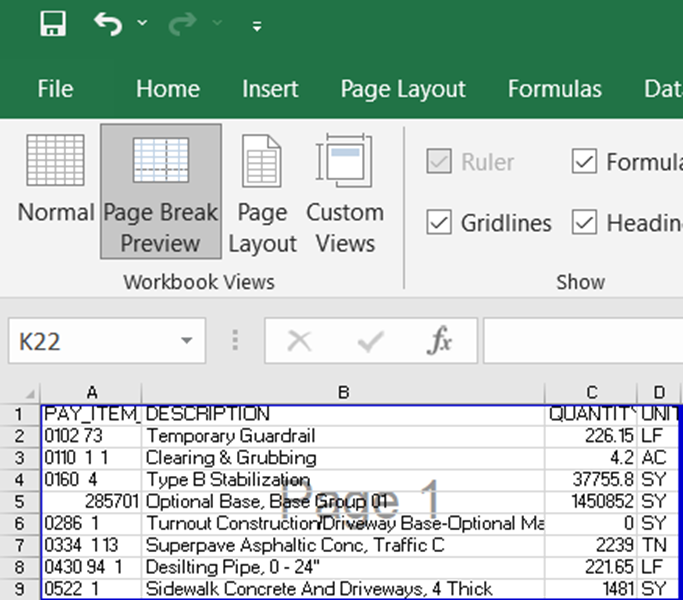This screenshot has height=600, width=683.
Task: Click the 'TN' unit cell
Action: [x=659, y=546]
